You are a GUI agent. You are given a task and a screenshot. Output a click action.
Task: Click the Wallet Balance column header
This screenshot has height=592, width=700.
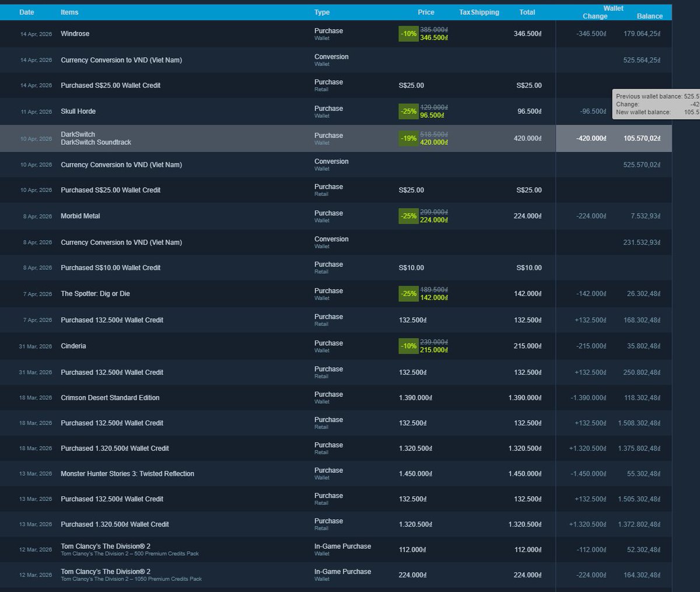[650, 16]
